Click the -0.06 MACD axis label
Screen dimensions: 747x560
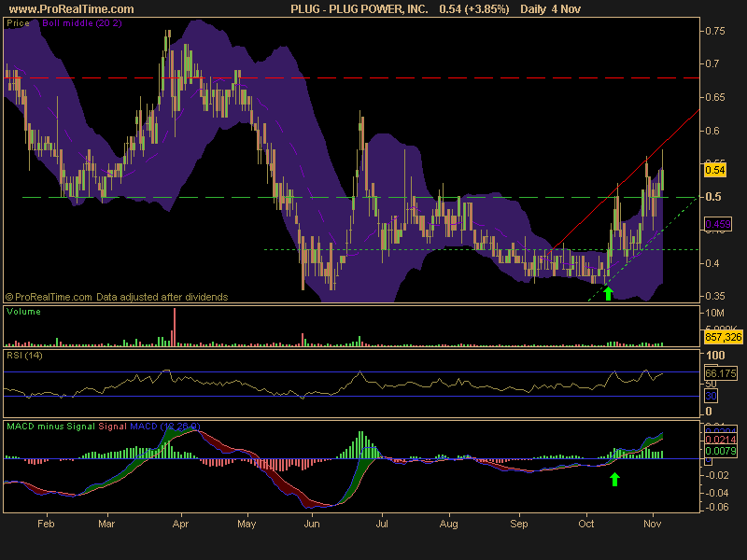pos(716,507)
